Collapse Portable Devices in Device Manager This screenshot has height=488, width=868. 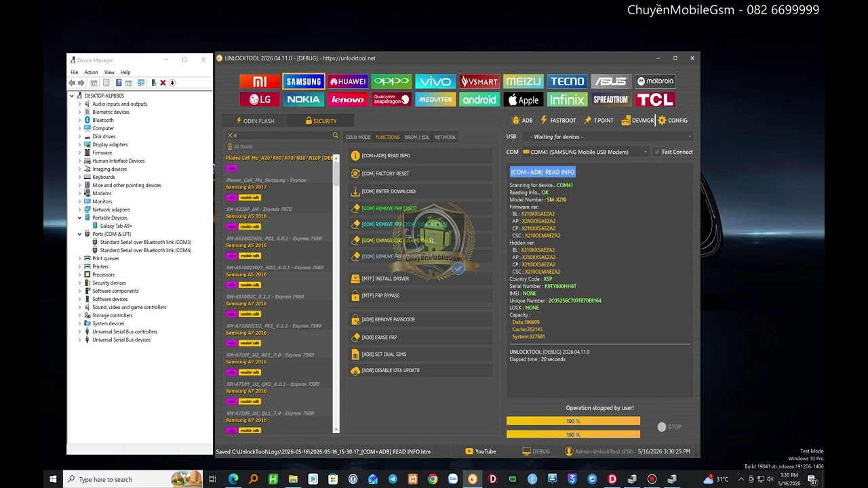79,218
